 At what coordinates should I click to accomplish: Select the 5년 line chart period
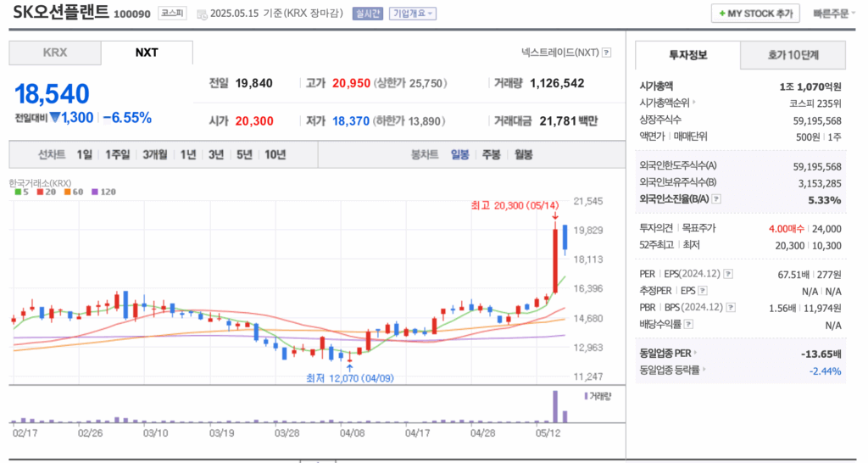(244, 154)
